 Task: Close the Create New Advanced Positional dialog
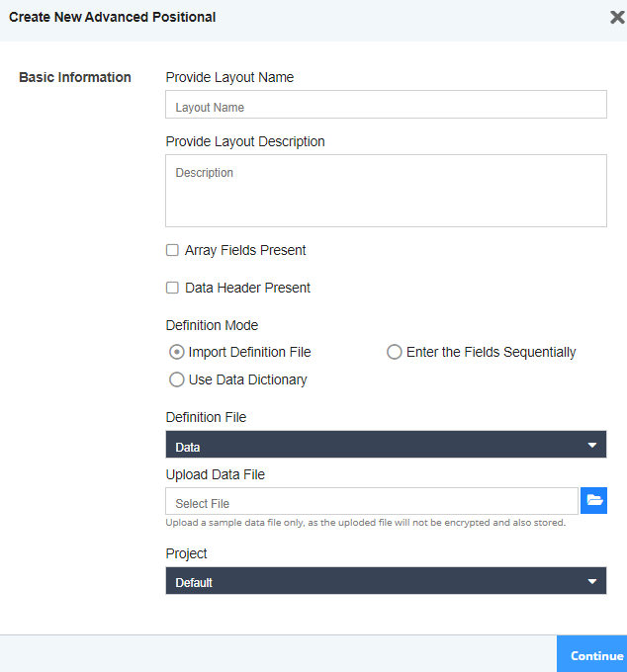[x=617, y=17]
